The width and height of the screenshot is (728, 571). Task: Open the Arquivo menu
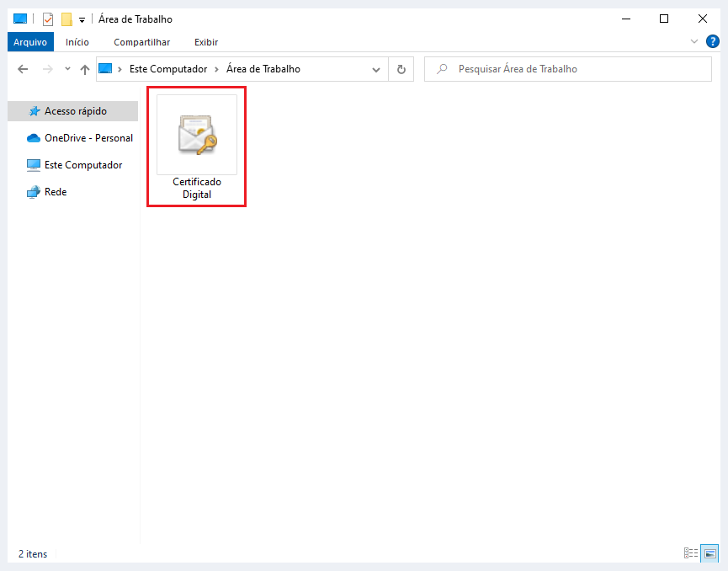click(x=30, y=42)
